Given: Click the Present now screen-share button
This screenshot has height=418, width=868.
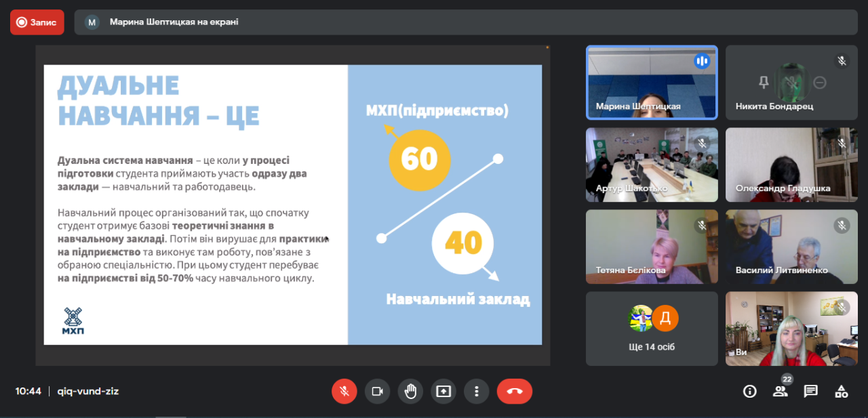Looking at the screenshot, I should [x=443, y=391].
